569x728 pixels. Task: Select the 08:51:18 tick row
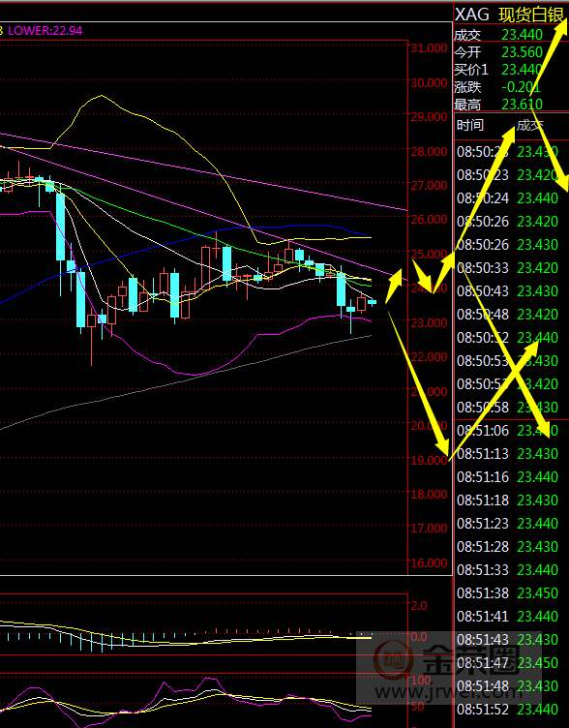pos(511,500)
